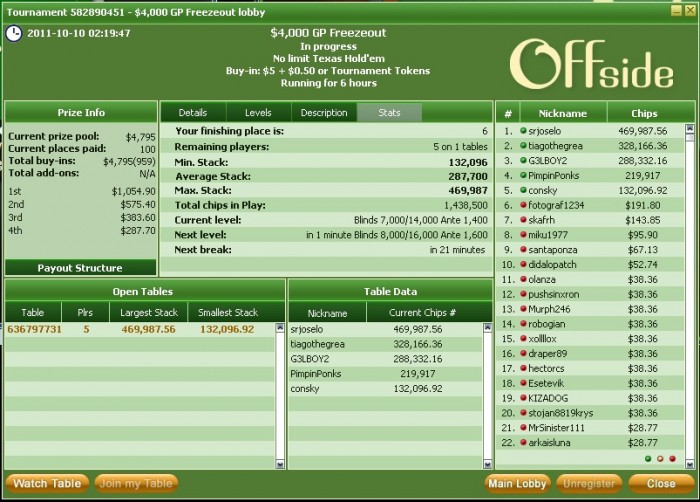Click the Payout Structure button
This screenshot has height=502, width=700.
[x=80, y=268]
